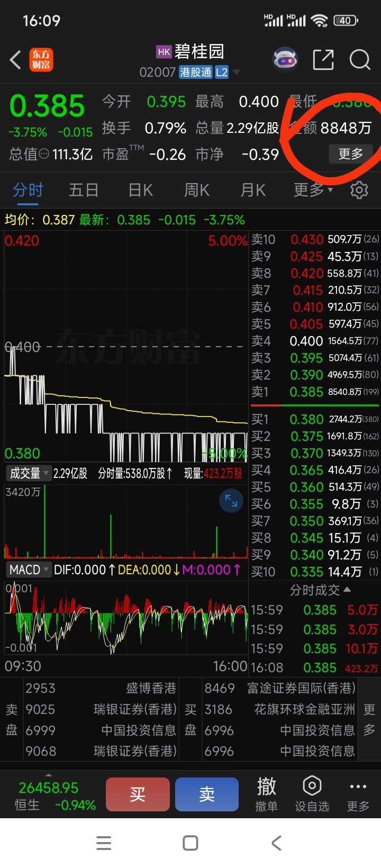
Task: Select the 卖1 0.385 order row
Action: click(315, 392)
